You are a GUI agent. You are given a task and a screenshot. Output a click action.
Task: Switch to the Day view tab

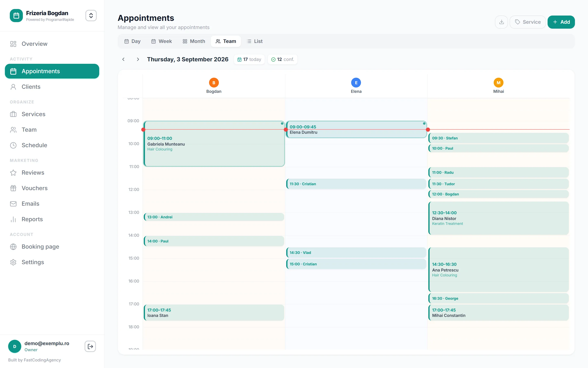pos(133,41)
